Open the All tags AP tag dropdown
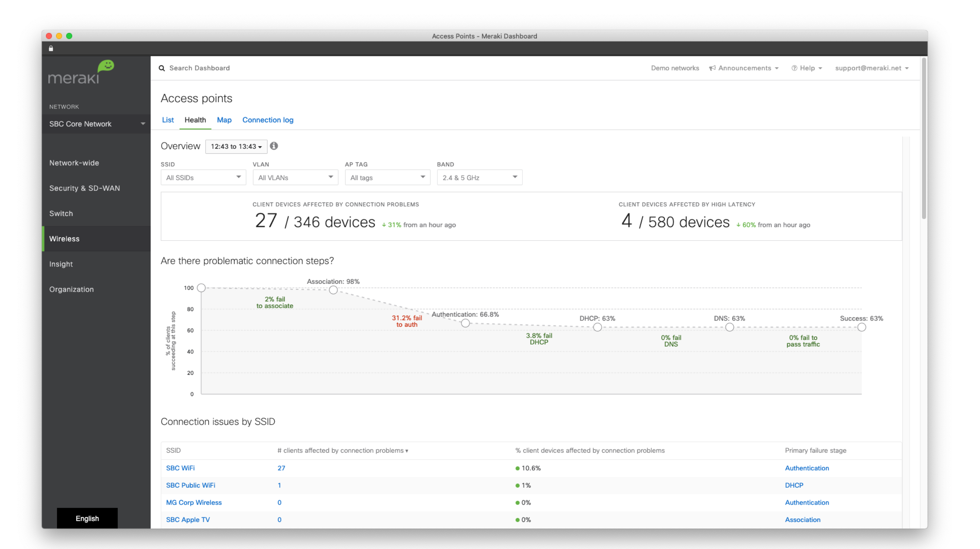The width and height of the screenshot is (980, 549). 387,177
